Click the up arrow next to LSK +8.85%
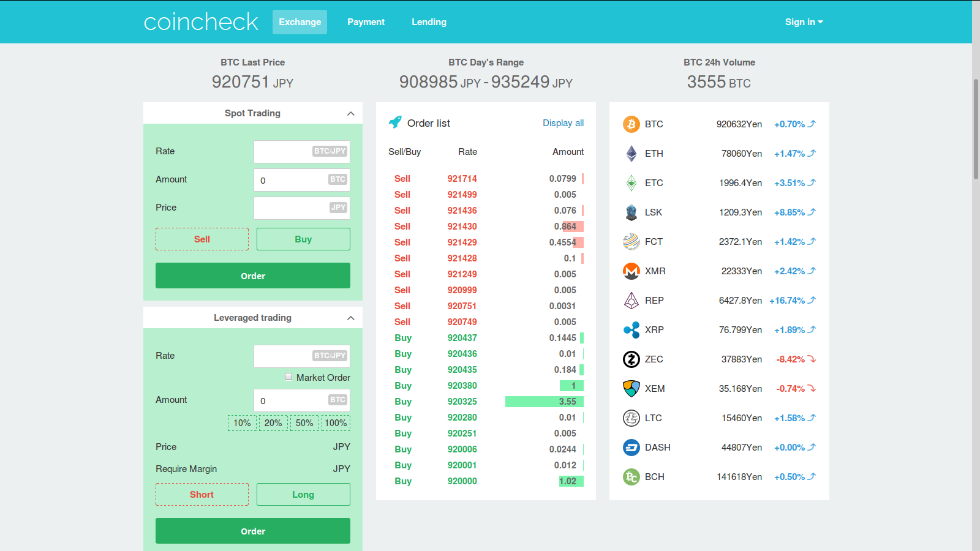 (812, 212)
